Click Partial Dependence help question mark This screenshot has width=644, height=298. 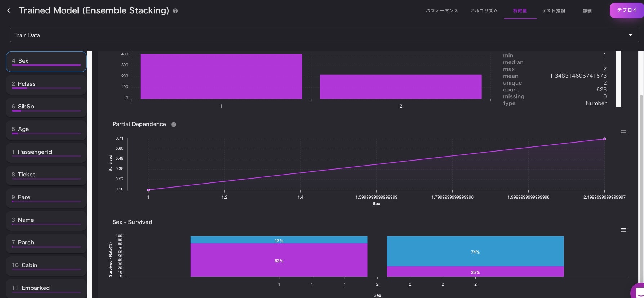[173, 125]
